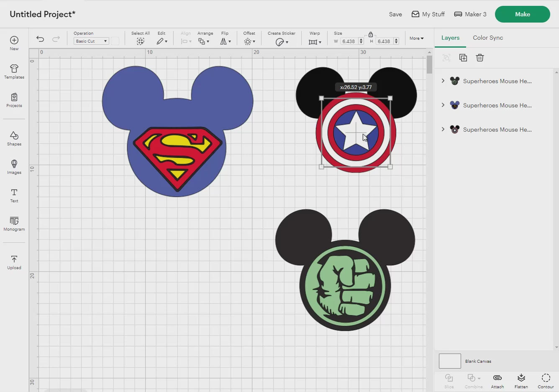Open My Stuff
Image resolution: width=559 pixels, height=392 pixels.
coord(428,14)
